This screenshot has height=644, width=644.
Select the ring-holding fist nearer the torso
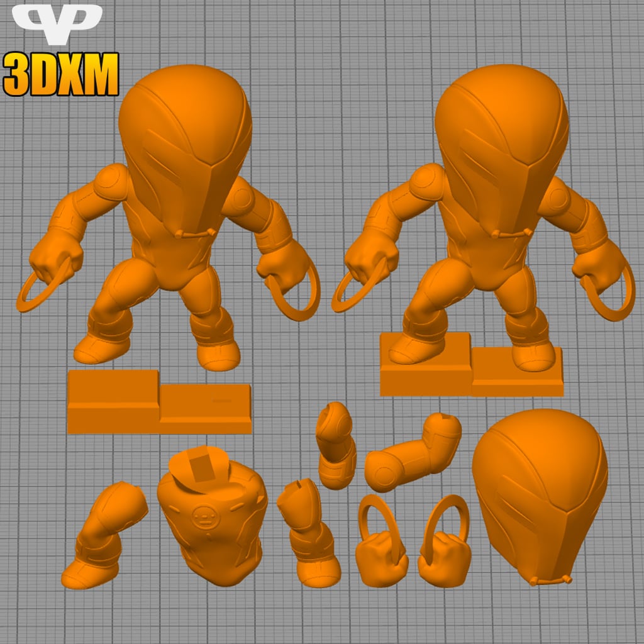[x=381, y=540]
